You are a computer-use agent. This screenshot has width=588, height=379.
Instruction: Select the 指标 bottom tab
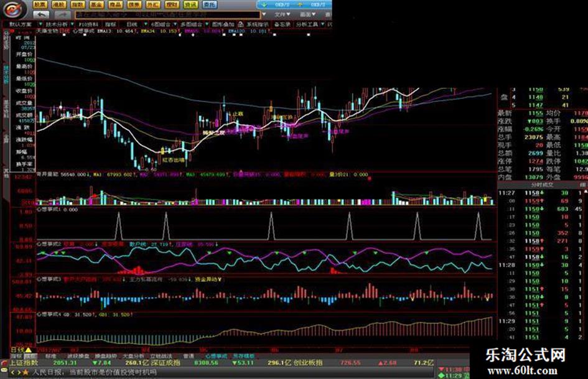tap(16, 356)
